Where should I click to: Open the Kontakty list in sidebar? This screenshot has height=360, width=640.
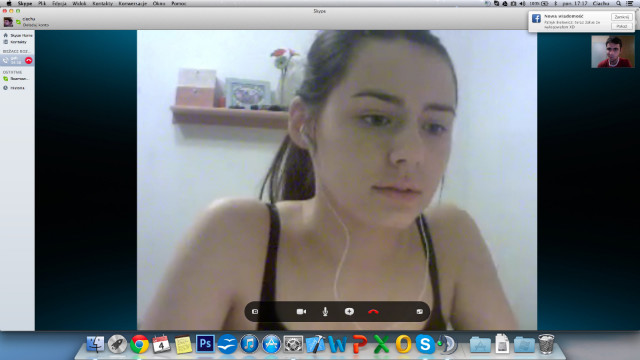15,42
